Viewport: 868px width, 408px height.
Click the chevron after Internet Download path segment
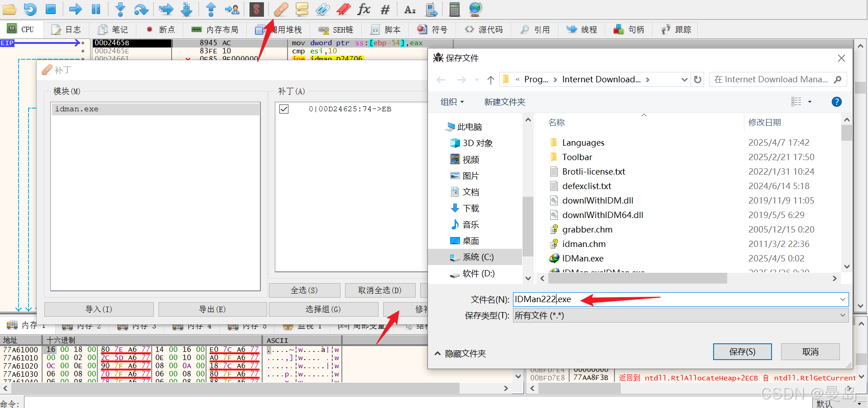(x=648, y=80)
